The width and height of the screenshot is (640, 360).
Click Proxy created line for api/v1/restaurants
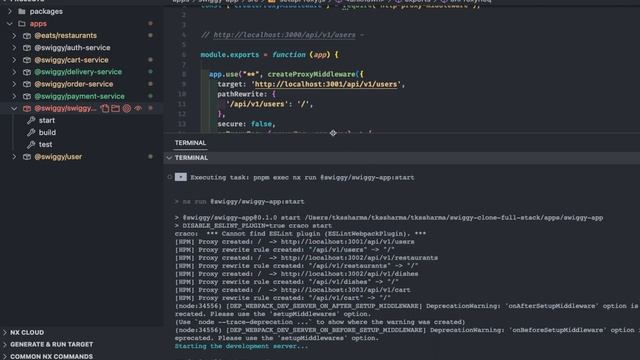point(306,258)
